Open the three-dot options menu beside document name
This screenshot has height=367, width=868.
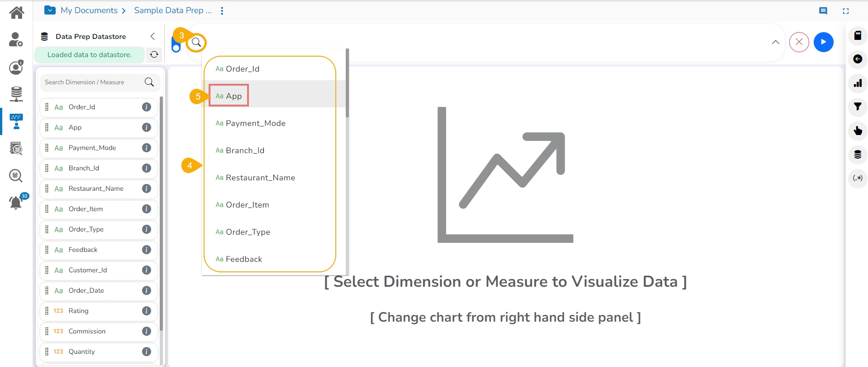(222, 11)
